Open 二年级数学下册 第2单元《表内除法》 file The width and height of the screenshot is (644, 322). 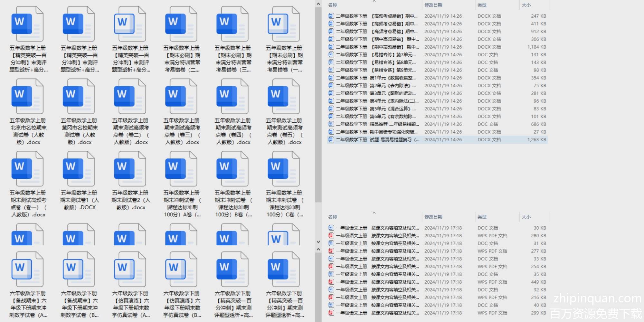[377, 86]
